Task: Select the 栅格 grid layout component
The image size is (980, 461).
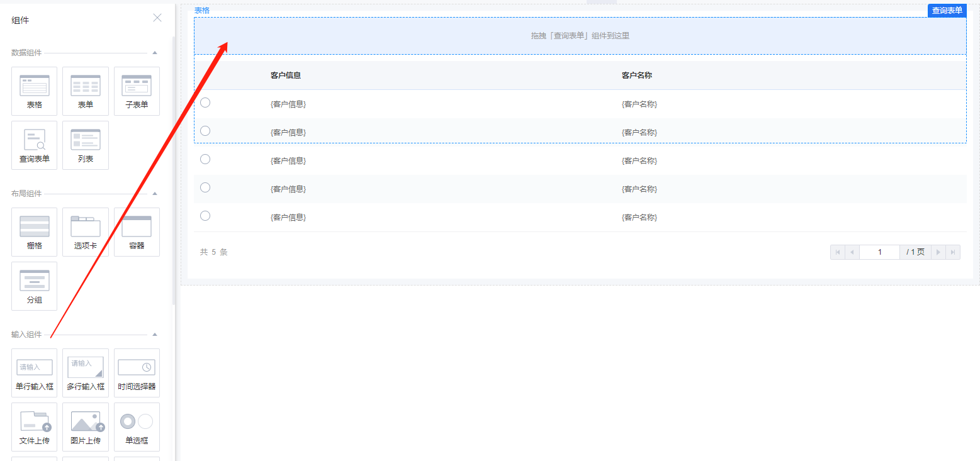Action: click(34, 232)
